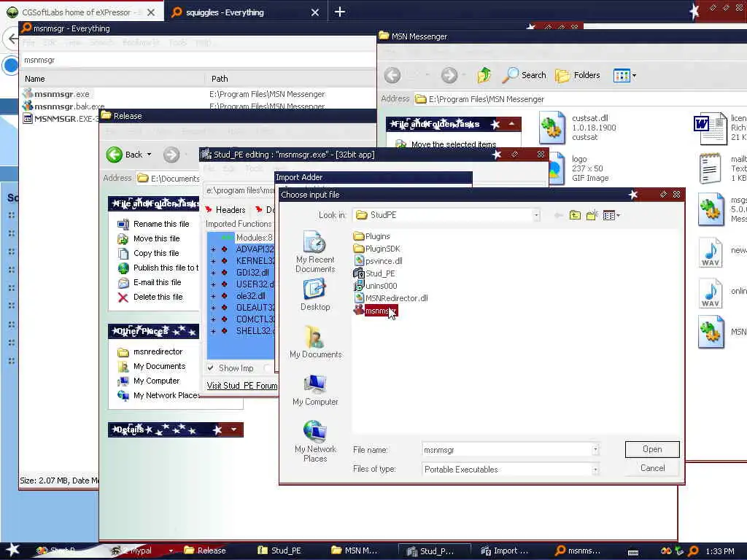Image resolution: width=747 pixels, height=560 pixels.
Task: Sort Everything results by Name column
Action: [112, 79]
